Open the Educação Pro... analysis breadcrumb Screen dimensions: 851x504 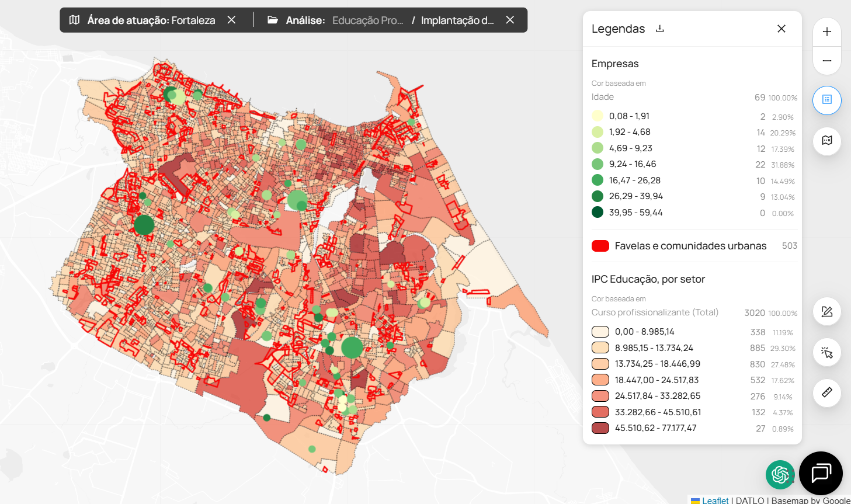[x=367, y=20]
